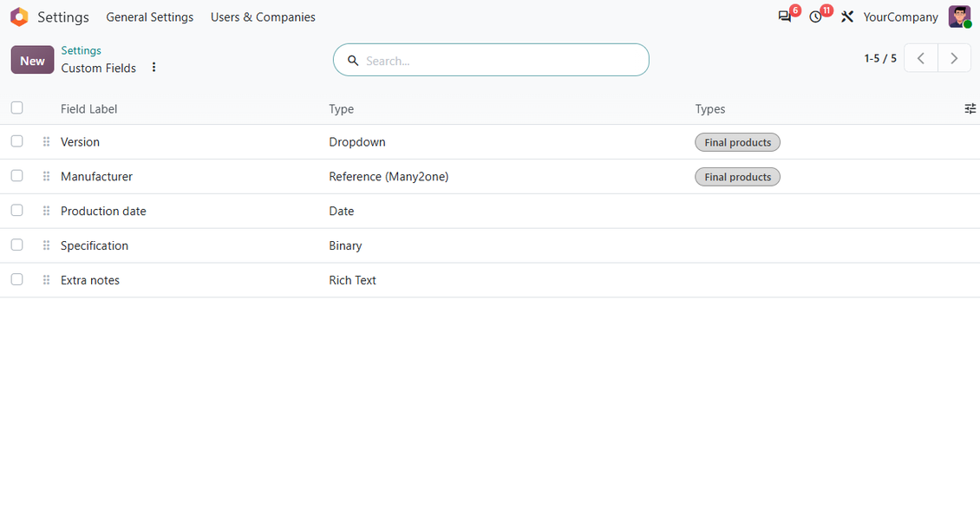
Task: Click the Reference (Many2one) type cell
Action: point(389,177)
